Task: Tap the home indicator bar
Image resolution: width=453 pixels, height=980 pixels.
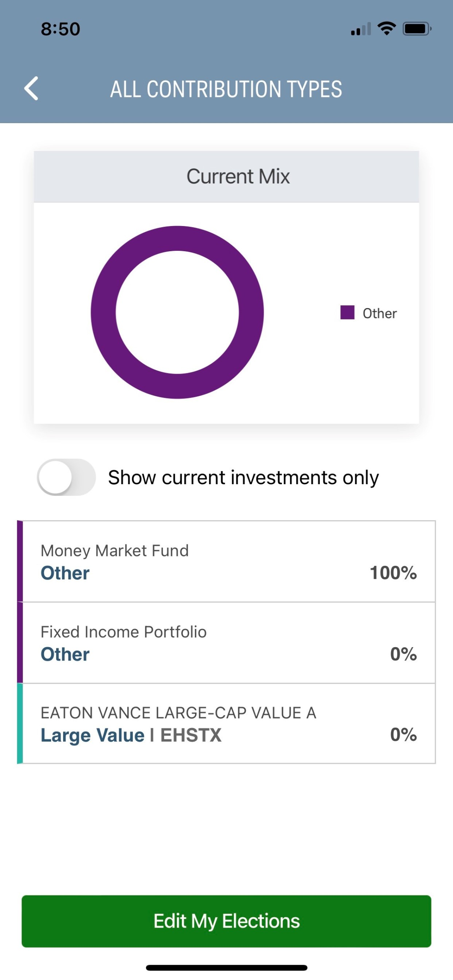Action: pos(226,968)
